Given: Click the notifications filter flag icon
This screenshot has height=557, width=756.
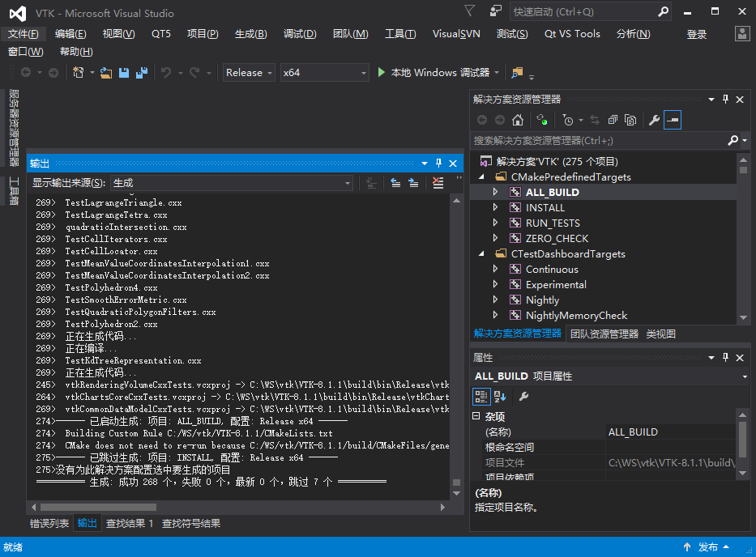Looking at the screenshot, I should (x=470, y=11).
